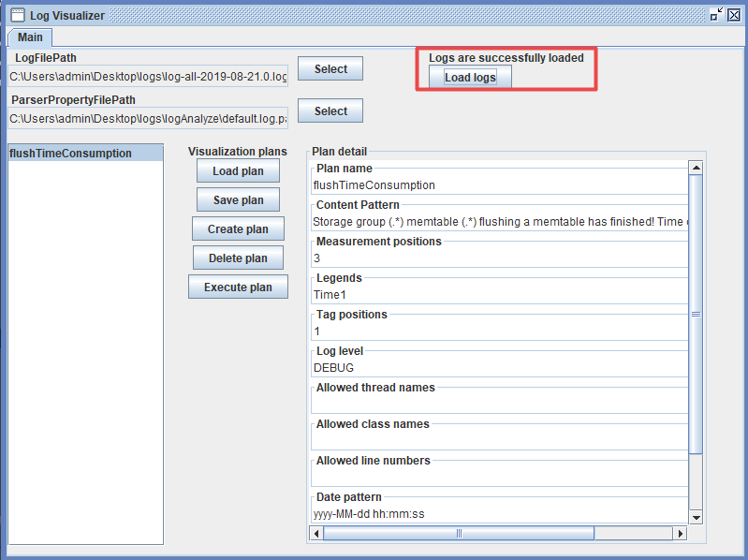Image resolution: width=748 pixels, height=560 pixels.
Task: Click the Create plan button
Action: coord(238,229)
